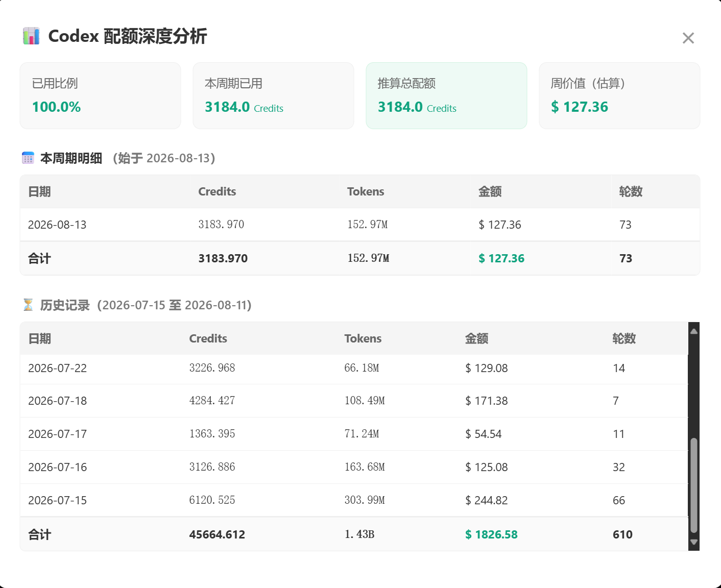Click the 1363.395 credits value

[x=212, y=434]
